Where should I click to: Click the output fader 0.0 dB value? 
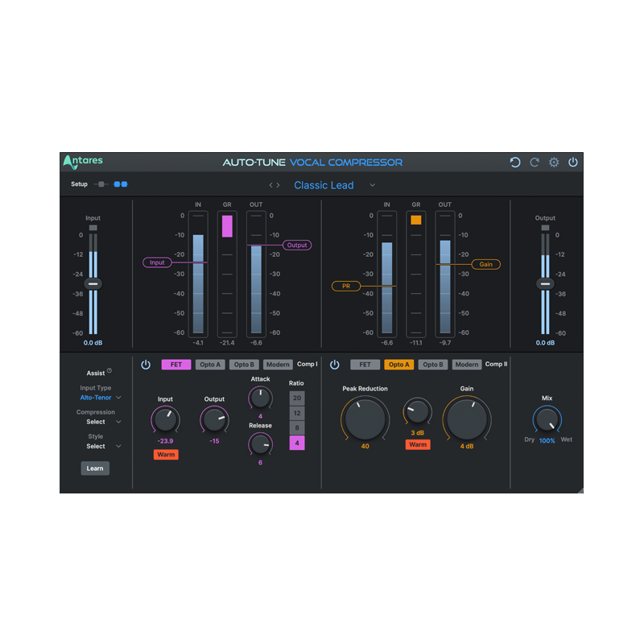(545, 343)
